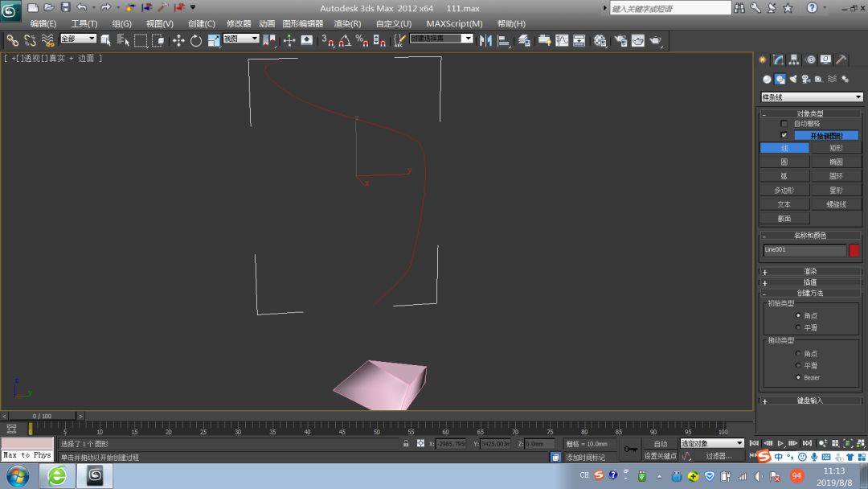
Task: Open the 编辑(E) menu
Action: [43, 24]
